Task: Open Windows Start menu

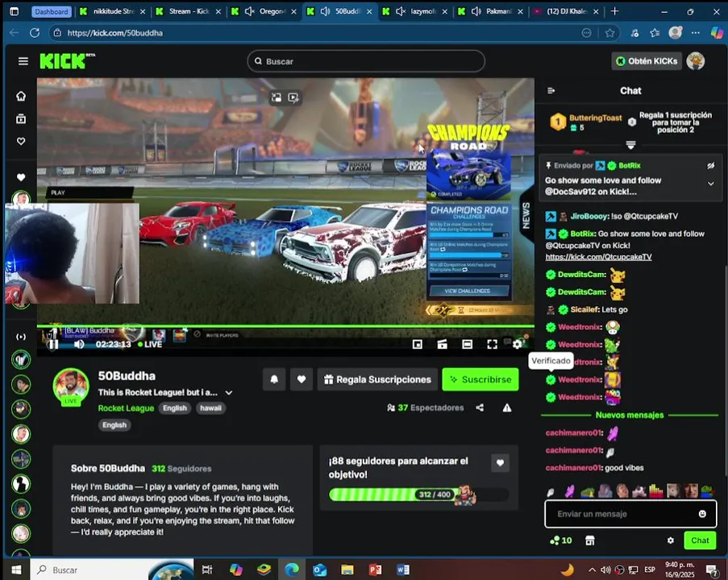Action: pos(16,570)
